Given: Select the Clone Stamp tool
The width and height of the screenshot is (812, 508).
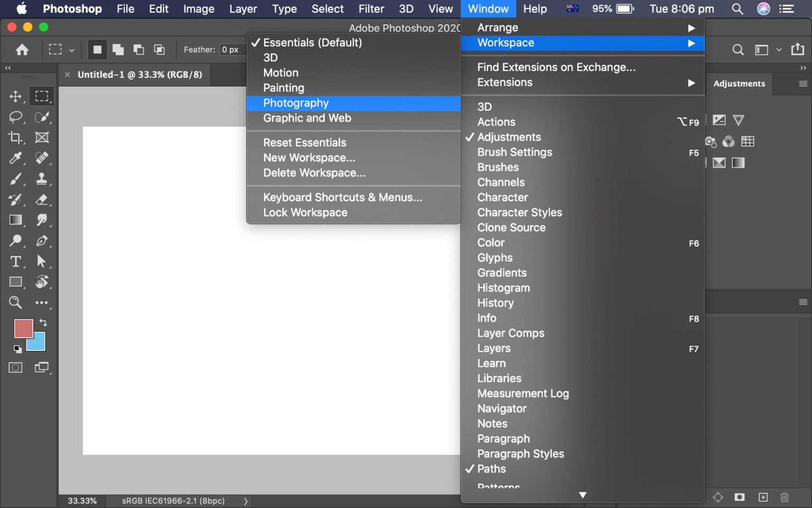Looking at the screenshot, I should [41, 179].
